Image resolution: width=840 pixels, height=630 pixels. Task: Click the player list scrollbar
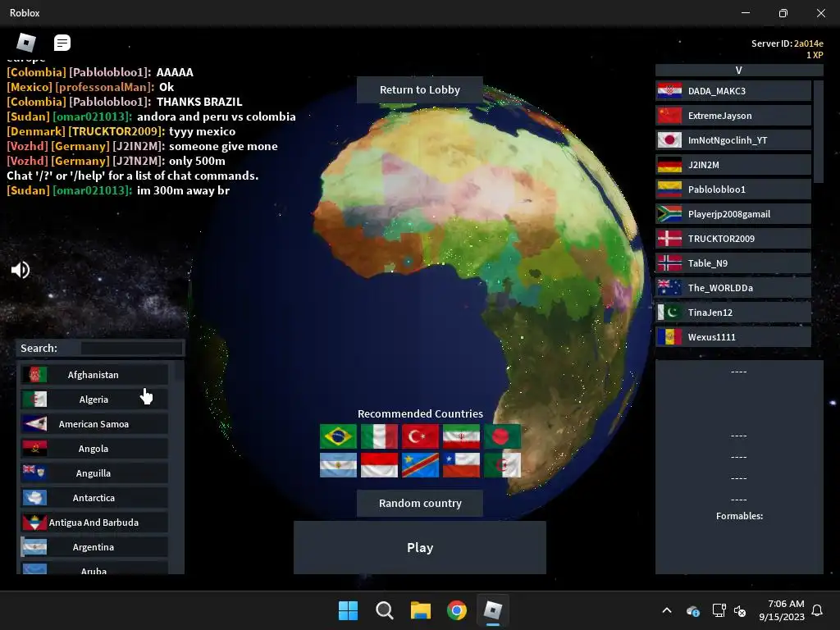point(818,132)
